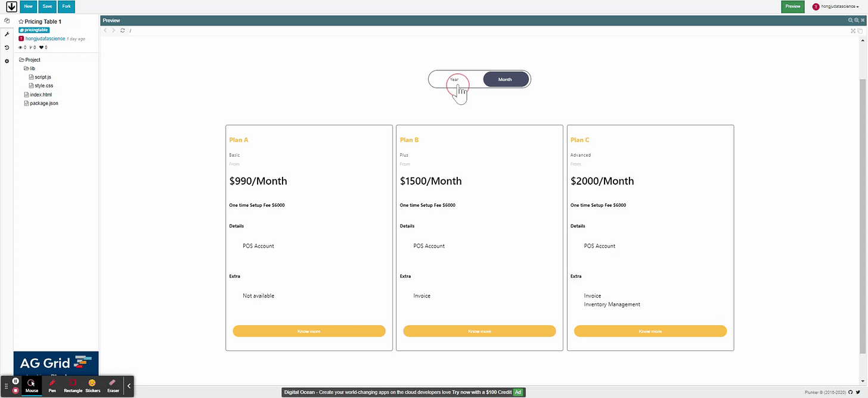868x398 pixels.
Task: Open the gear settings sidebar icon
Action: (7, 61)
